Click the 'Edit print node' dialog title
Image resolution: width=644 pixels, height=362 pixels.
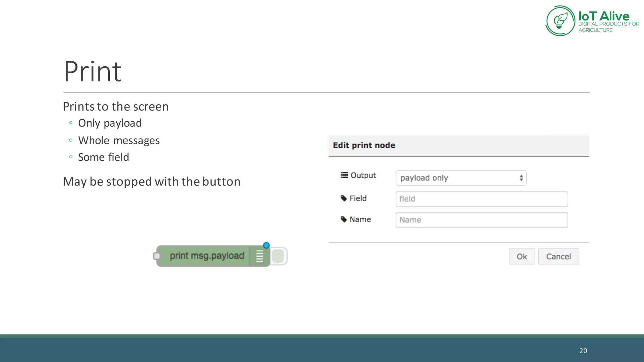click(x=364, y=145)
